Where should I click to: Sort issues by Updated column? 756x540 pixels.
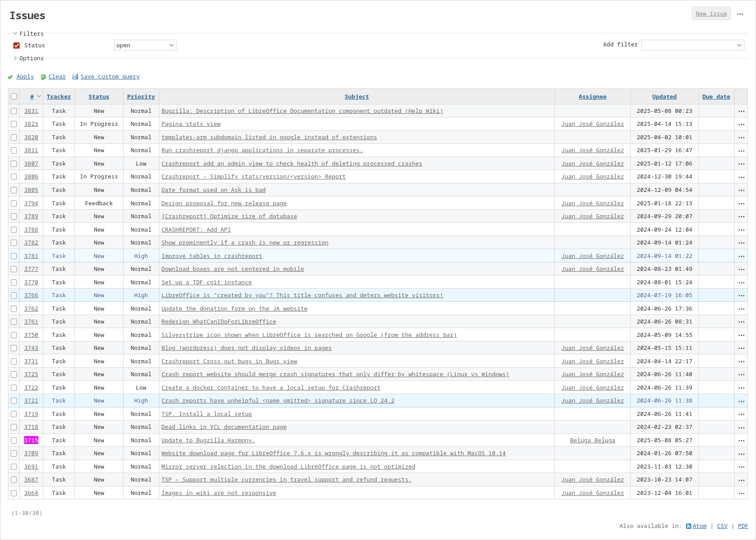click(665, 97)
